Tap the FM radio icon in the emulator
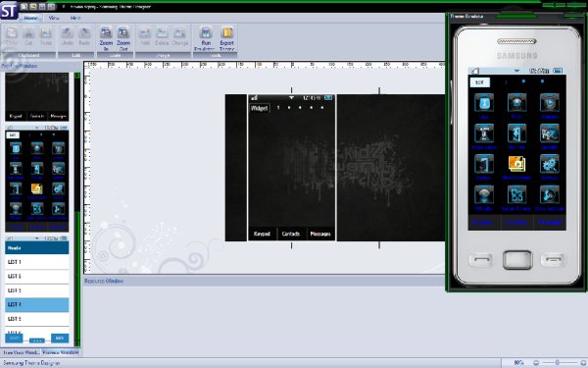Screen dimensions: 588x368 (484, 194)
